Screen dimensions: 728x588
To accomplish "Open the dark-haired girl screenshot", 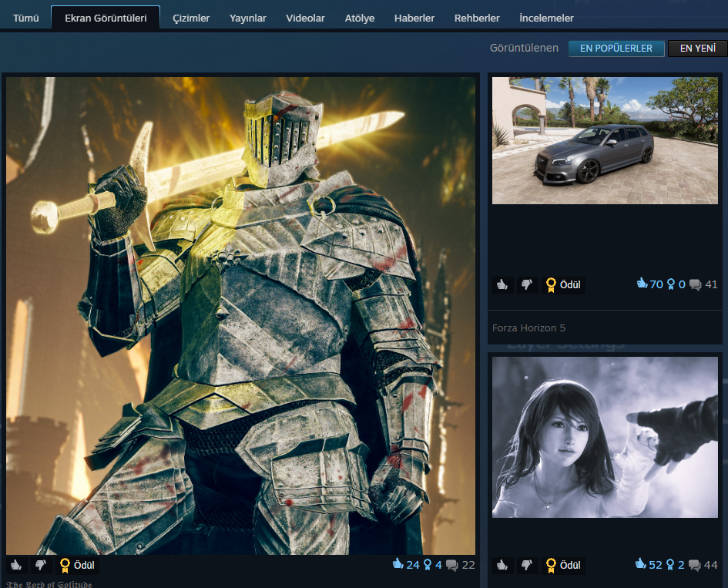I will [605, 437].
